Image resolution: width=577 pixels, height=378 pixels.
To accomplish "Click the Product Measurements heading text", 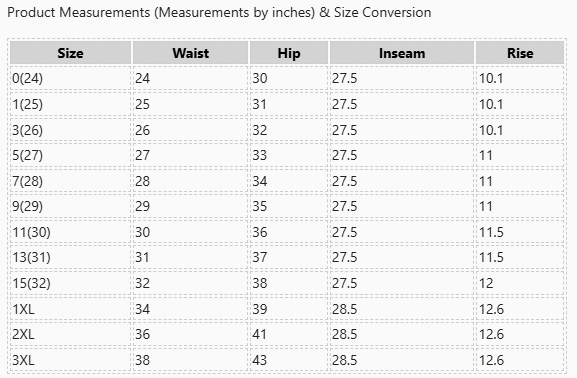I will pyautogui.click(x=219, y=13).
